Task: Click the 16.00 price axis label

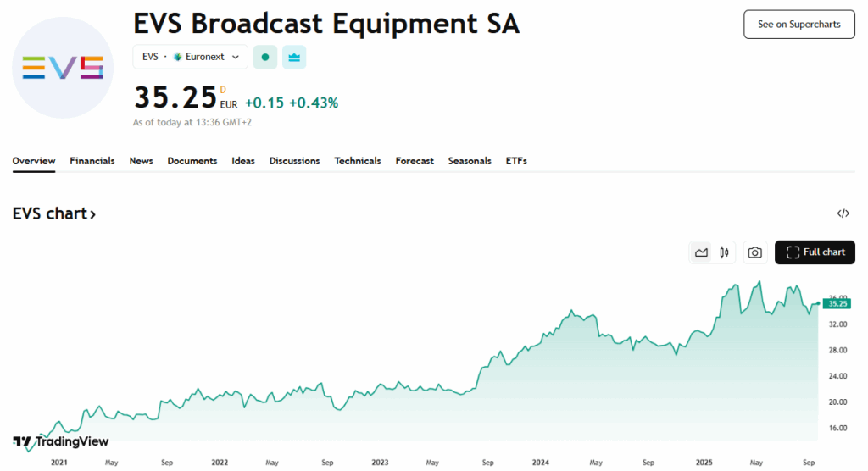Action: [837, 429]
